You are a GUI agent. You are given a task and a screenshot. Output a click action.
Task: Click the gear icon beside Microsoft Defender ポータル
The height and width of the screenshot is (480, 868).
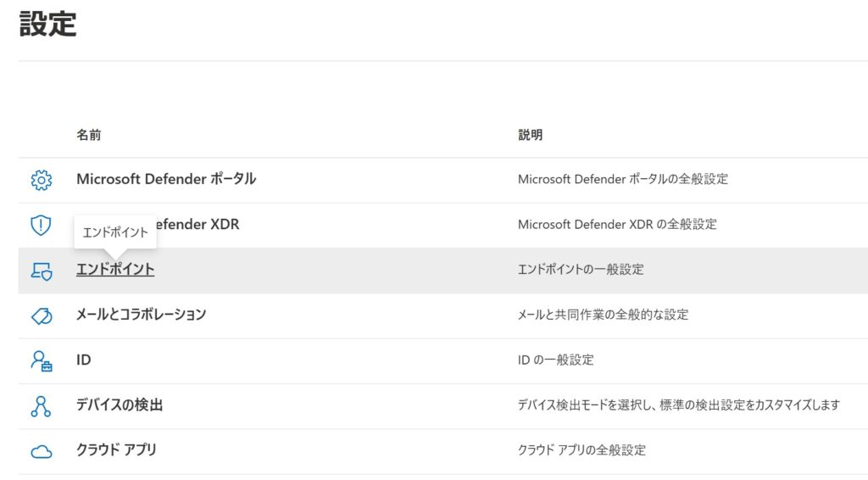click(x=41, y=180)
